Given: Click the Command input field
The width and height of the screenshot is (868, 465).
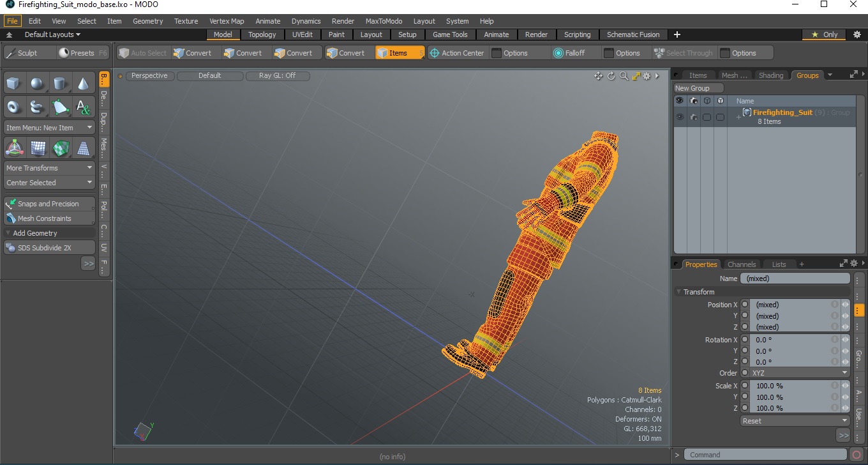Looking at the screenshot, I should coord(767,455).
